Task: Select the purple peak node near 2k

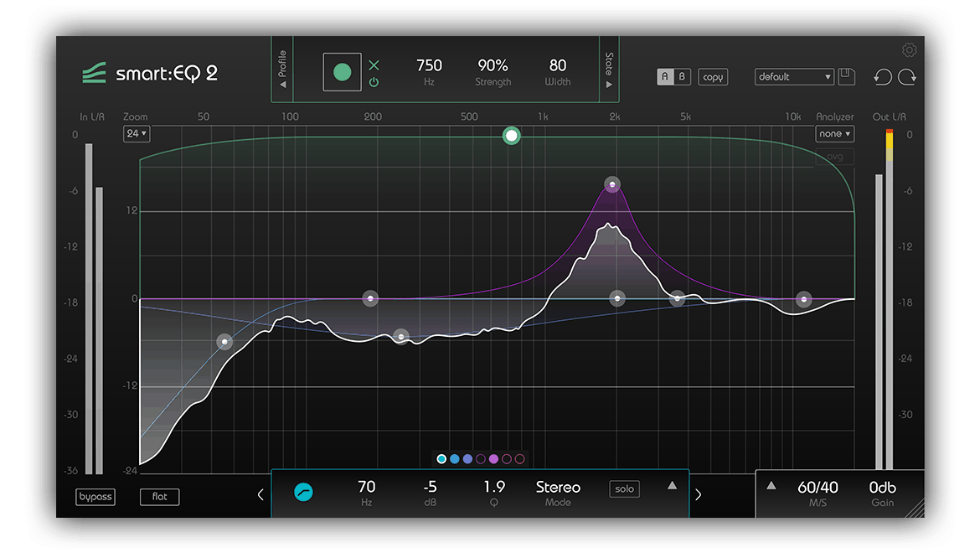Action: [612, 184]
